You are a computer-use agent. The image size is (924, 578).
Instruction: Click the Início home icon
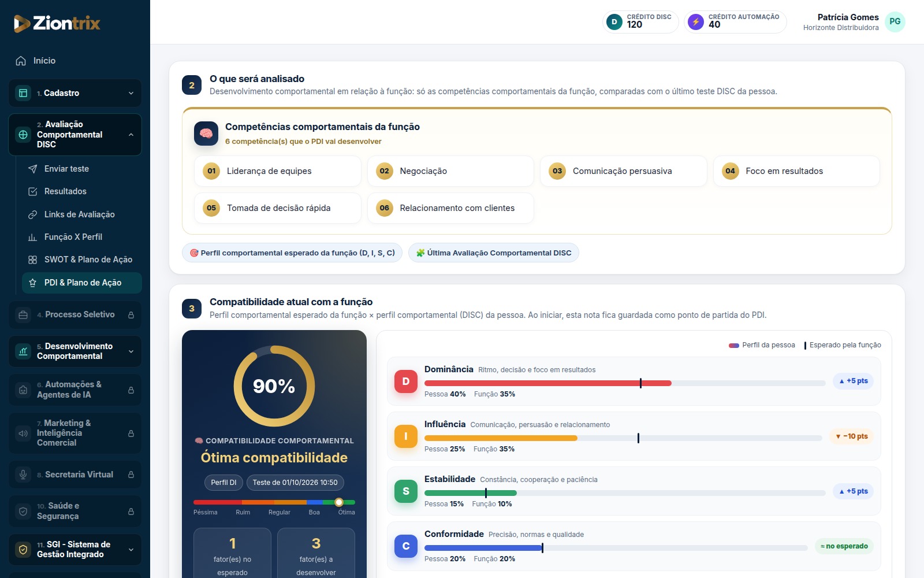tap(21, 61)
